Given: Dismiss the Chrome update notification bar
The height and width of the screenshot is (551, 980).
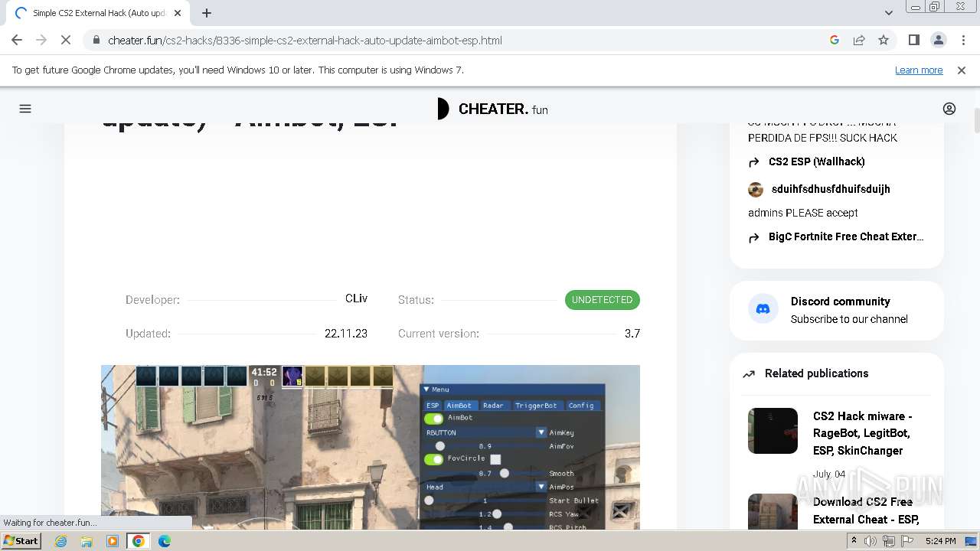Looking at the screenshot, I should [x=962, y=70].
